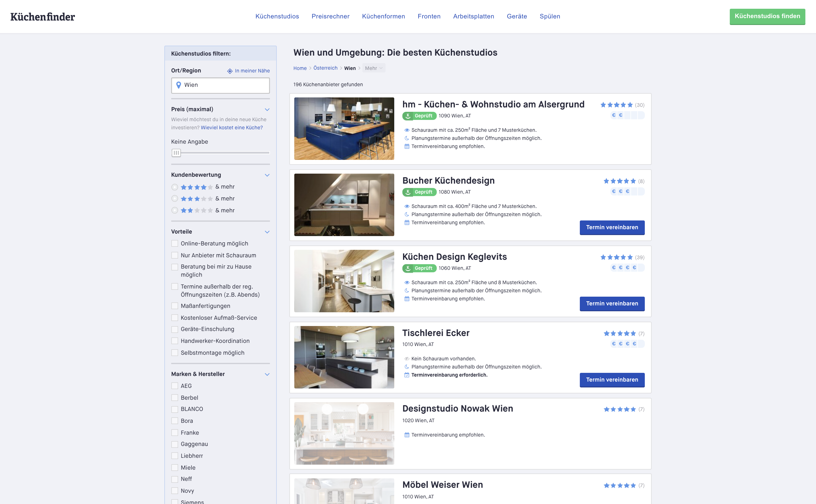This screenshot has width=816, height=504.
Task: Click Termin vereinbaren for Küchen Design Keglevits
Action: 612,304
